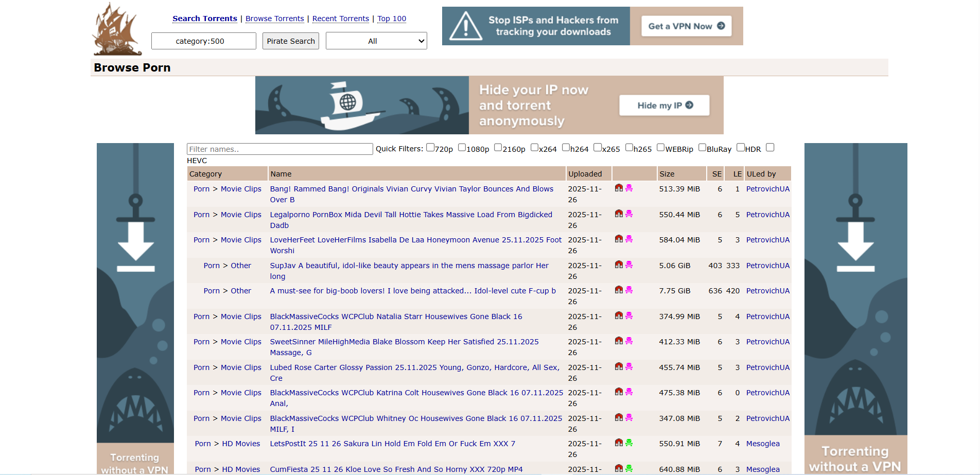The height and width of the screenshot is (475, 980).
Task: Enable the WEBRip filter
Action: pos(661,148)
